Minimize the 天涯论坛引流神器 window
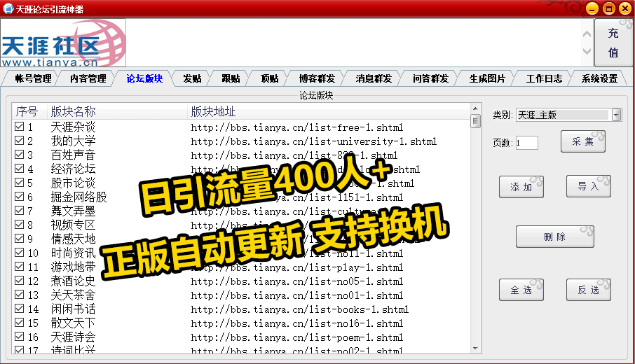The image size is (635, 364). tap(592, 8)
